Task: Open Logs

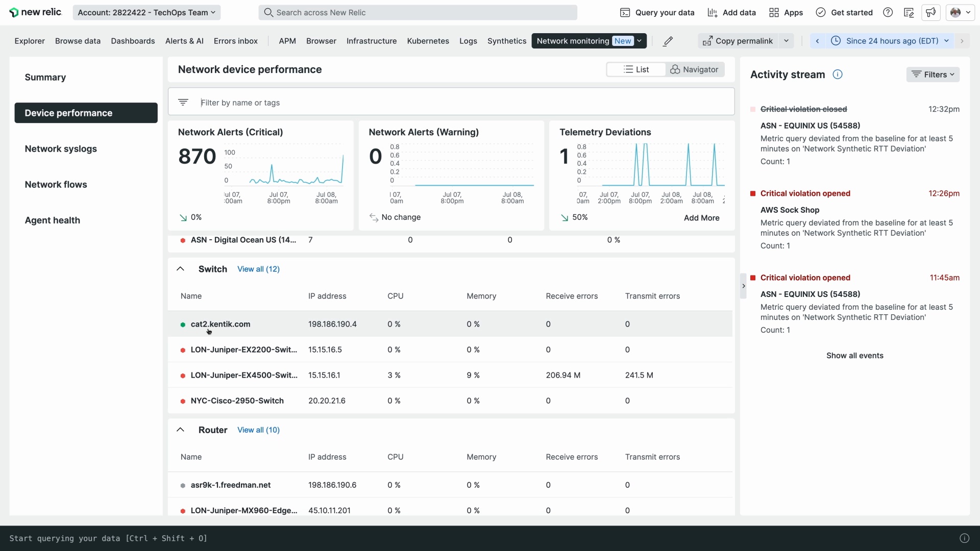Action: (x=468, y=41)
